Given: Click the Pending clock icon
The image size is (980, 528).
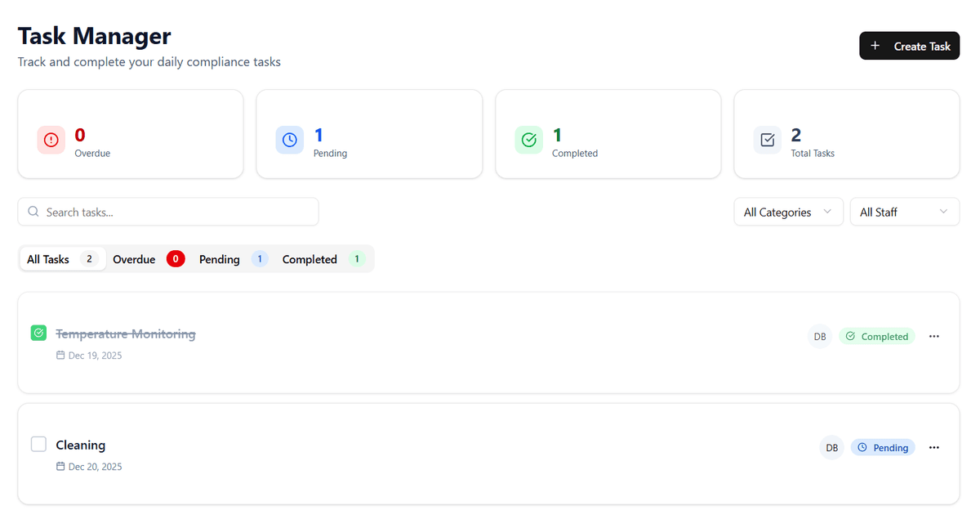Looking at the screenshot, I should coord(290,140).
